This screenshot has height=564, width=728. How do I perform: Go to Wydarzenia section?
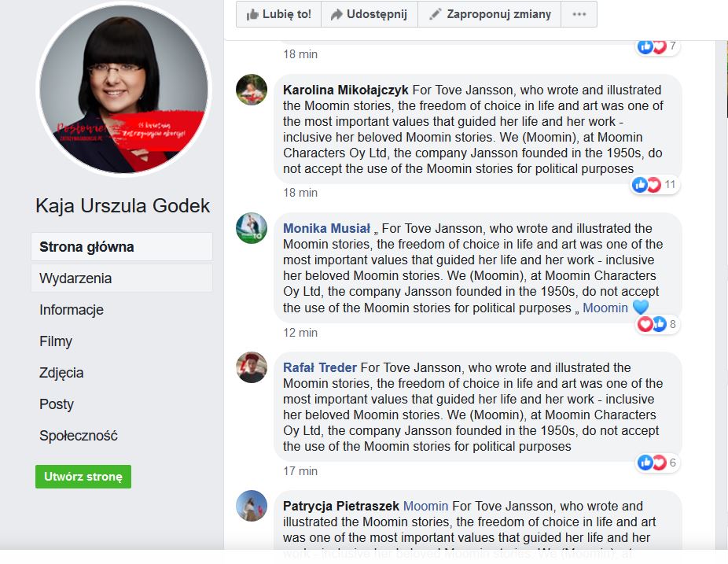point(122,278)
